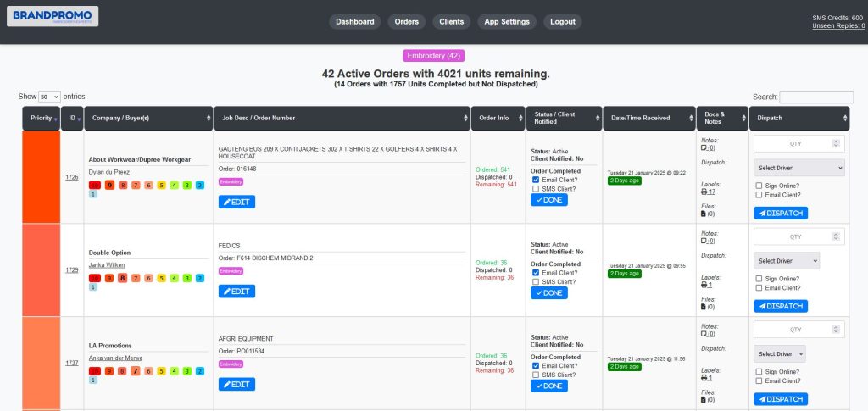Screen dimensions: 868x411
Task: Open the Dashboard page
Action: click(355, 21)
